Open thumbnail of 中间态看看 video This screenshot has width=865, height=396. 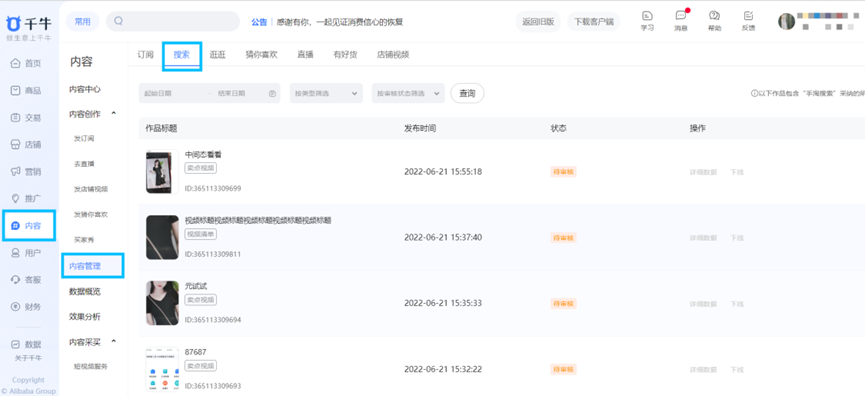pyautogui.click(x=162, y=172)
